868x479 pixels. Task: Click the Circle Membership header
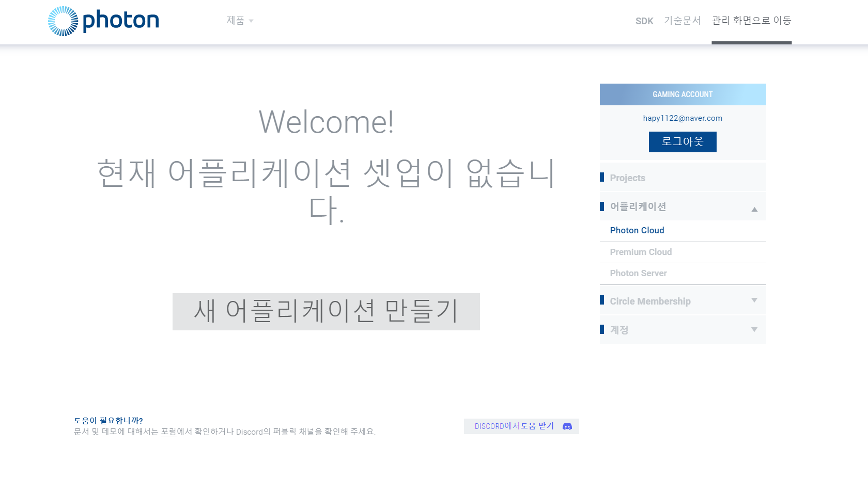[683, 301]
